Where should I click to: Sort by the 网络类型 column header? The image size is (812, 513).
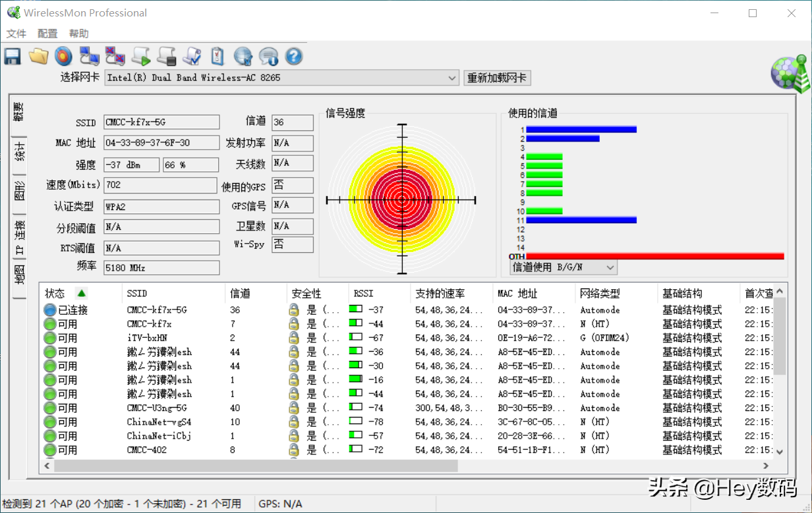pos(616,293)
